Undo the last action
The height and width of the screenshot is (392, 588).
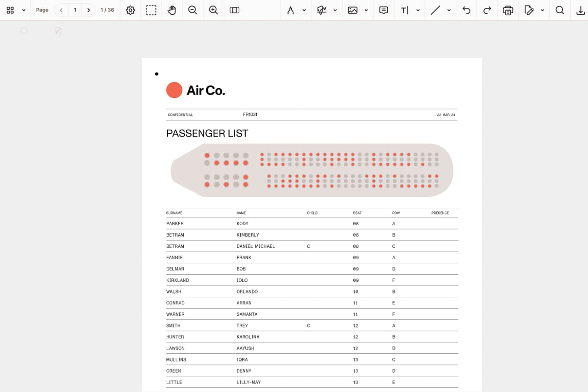coord(466,10)
